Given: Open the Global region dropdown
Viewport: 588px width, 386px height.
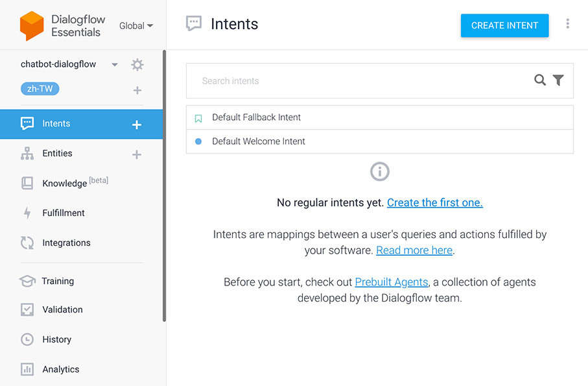Looking at the screenshot, I should 135,25.
